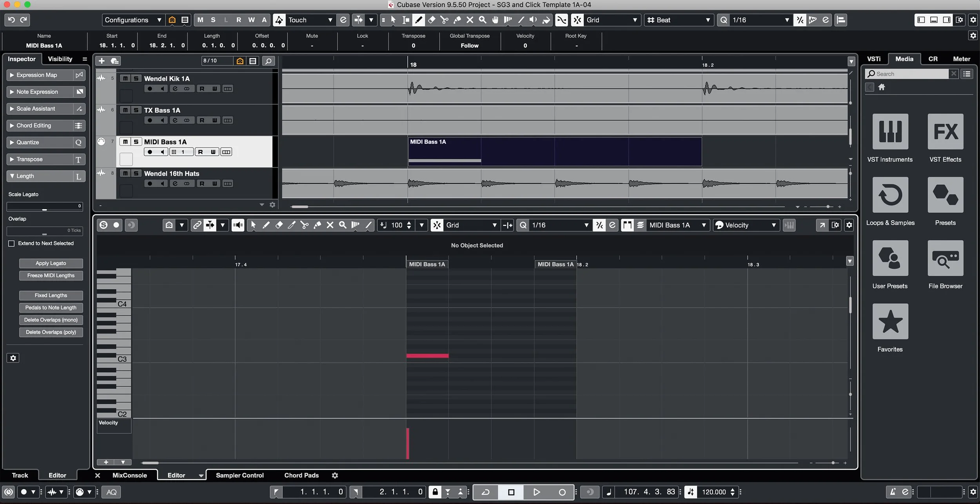This screenshot has height=504, width=980.
Task: Click the Apply Legato button
Action: pyautogui.click(x=51, y=263)
